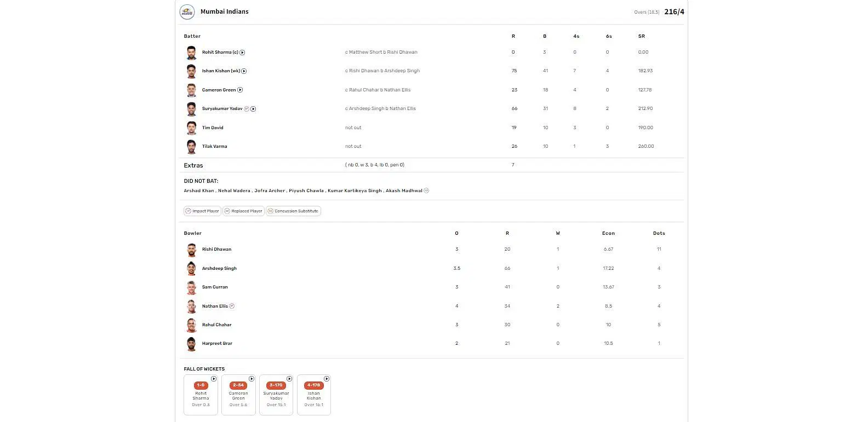Click impact player icon beside Nathan Ellis

(x=232, y=306)
